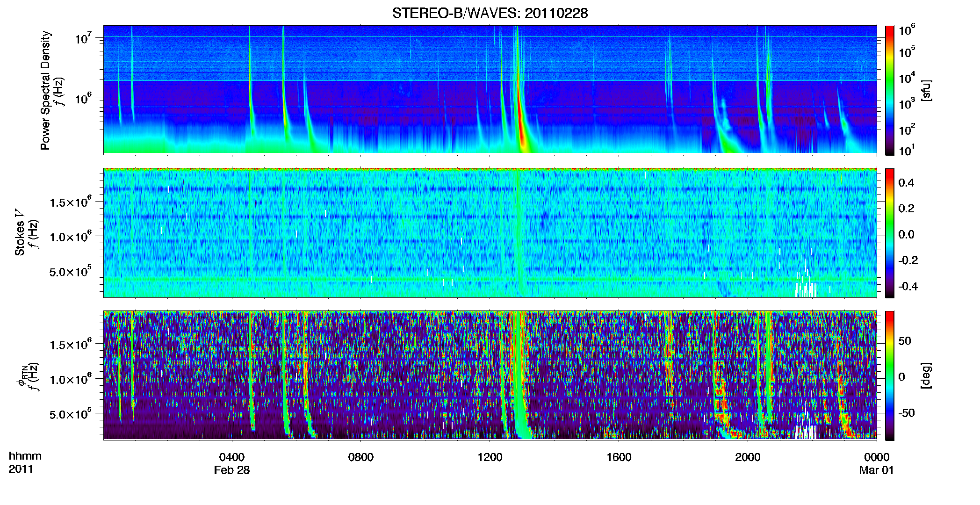The width and height of the screenshot is (980, 505).
Task: Click inside the Stokes V spectrogram panel
Action: [490, 233]
